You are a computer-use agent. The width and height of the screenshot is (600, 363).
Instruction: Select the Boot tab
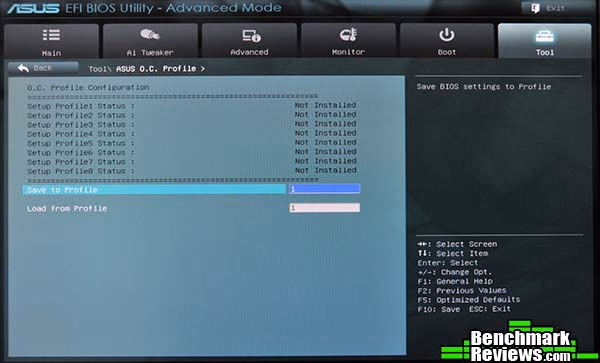(x=447, y=41)
